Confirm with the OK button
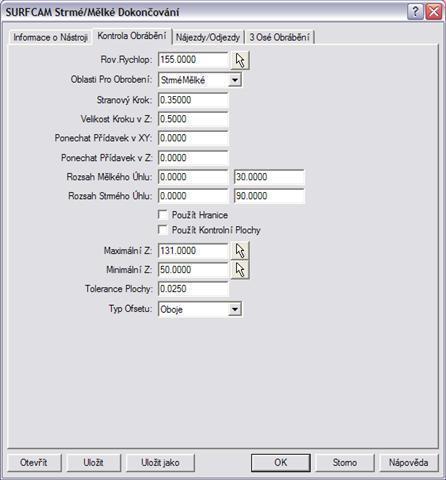 [281, 462]
